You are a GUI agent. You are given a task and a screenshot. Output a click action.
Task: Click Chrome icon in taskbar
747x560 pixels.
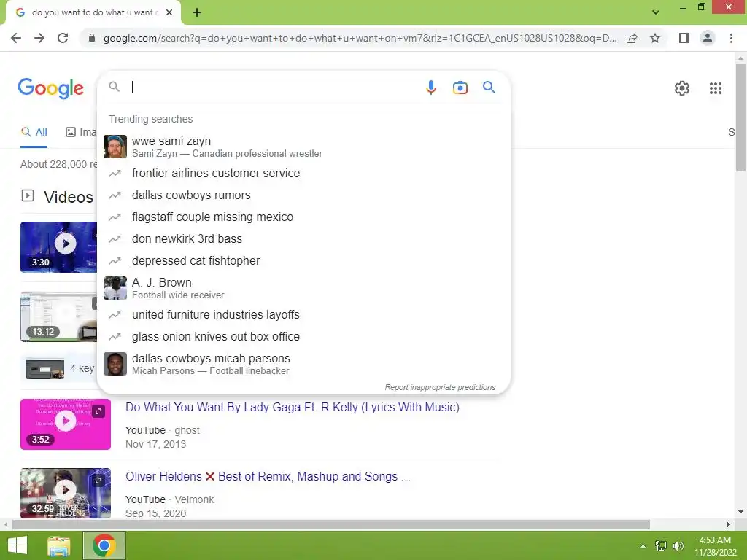coord(104,545)
